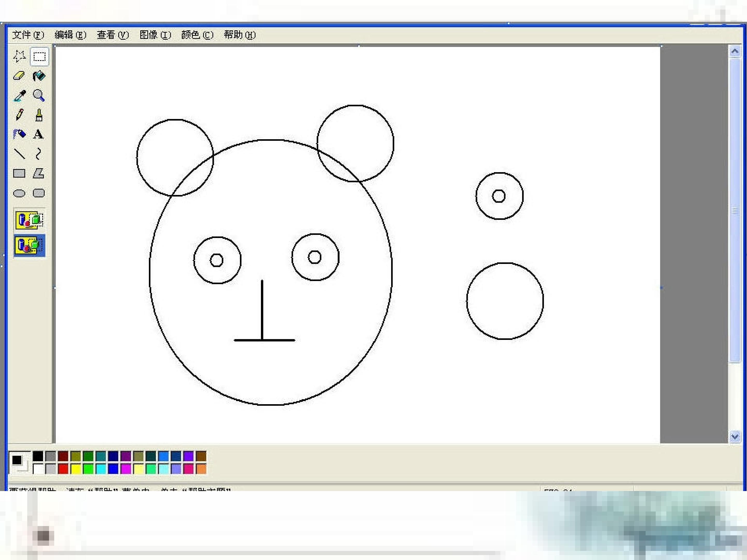Click the foreground/background color indicator box
The width and height of the screenshot is (747, 560).
(19, 463)
